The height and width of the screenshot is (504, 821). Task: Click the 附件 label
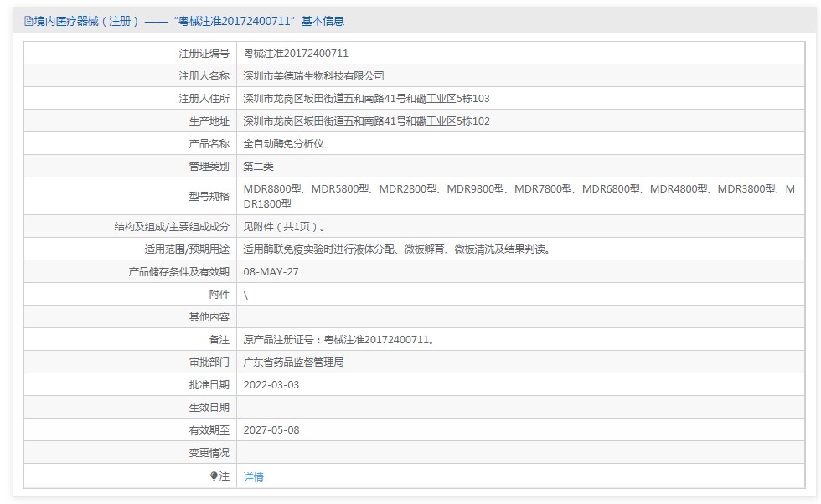tap(219, 295)
